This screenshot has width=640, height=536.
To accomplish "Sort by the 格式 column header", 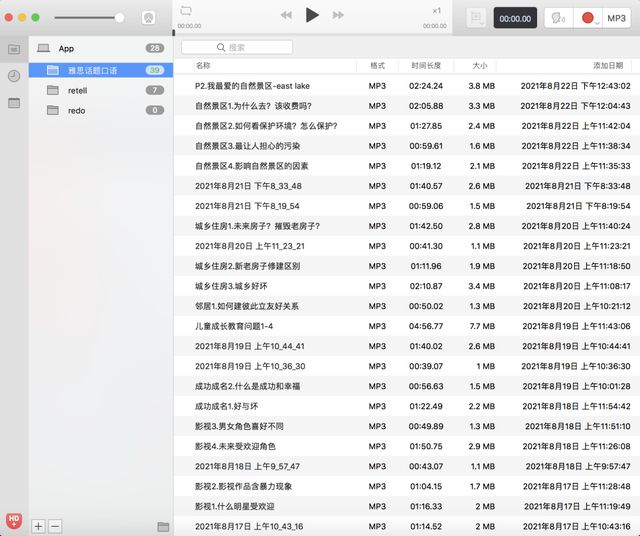I will pos(377,65).
